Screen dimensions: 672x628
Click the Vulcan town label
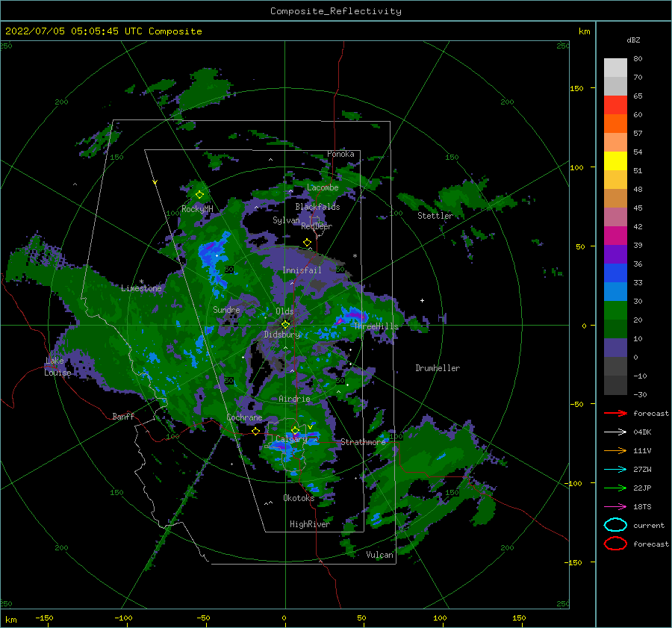[x=379, y=555]
